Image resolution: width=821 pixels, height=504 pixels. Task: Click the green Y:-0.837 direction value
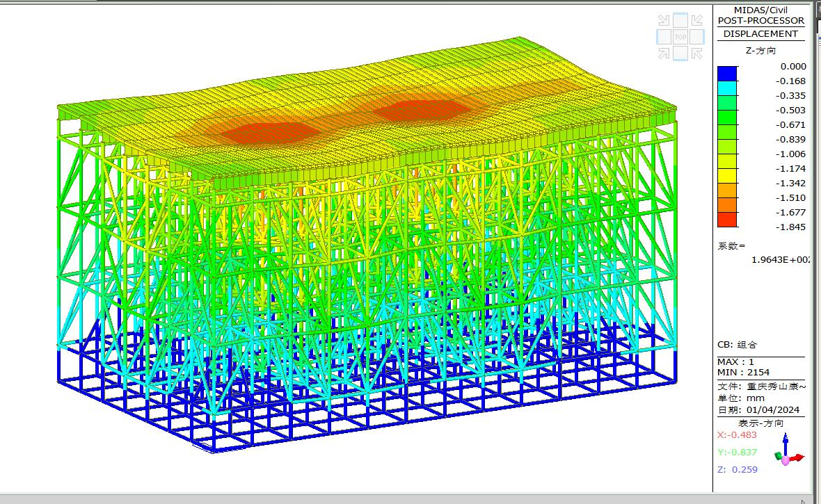[x=738, y=452]
